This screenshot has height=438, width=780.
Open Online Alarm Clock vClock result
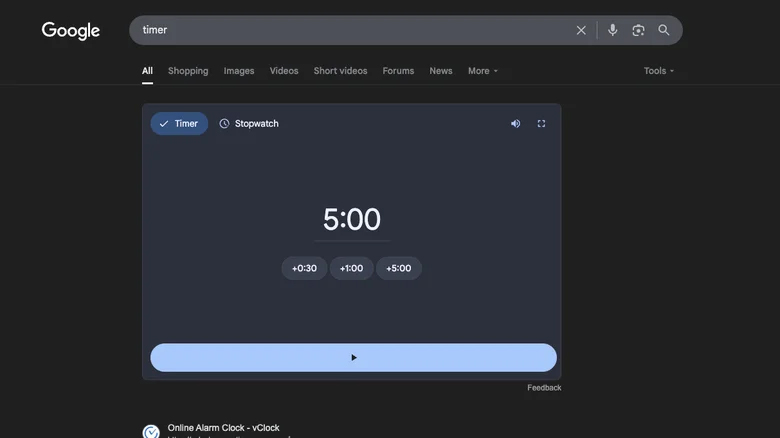pos(224,428)
